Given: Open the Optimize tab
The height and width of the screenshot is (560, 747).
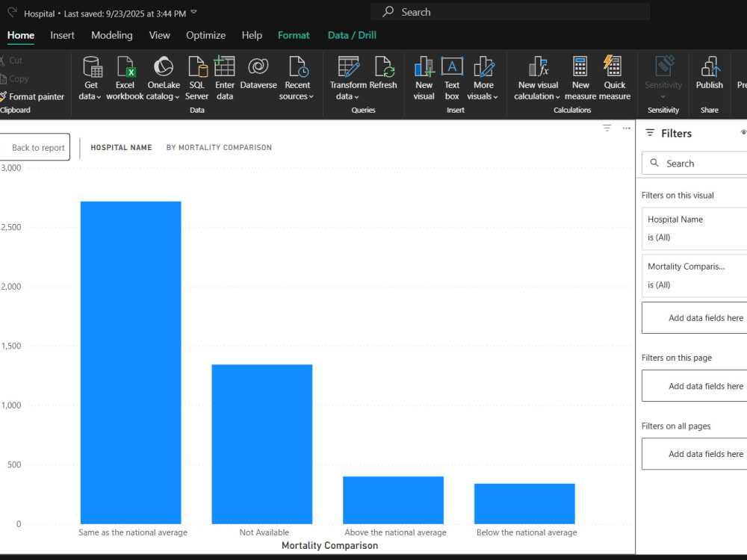Looking at the screenshot, I should [x=206, y=35].
